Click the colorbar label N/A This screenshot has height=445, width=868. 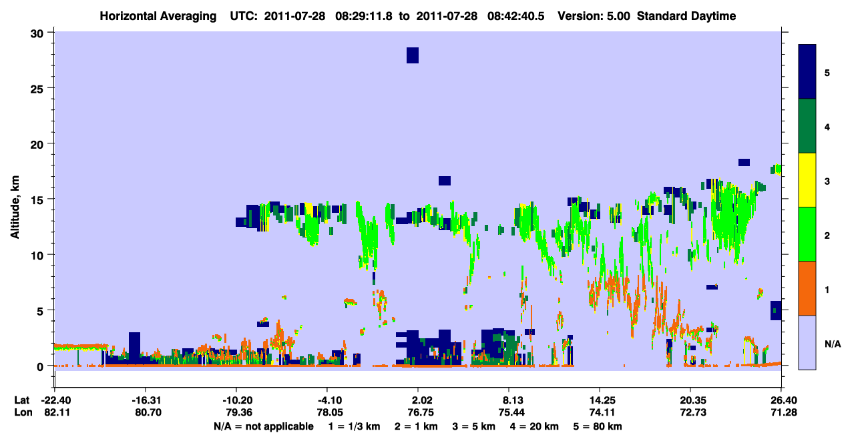[832, 343]
